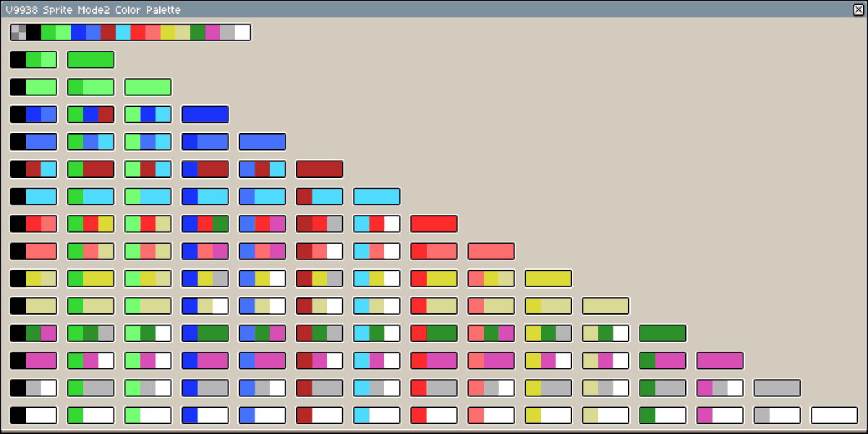The width and height of the screenshot is (868, 434).
Task: Select the gray and white two-color swatch
Action: tap(776, 417)
